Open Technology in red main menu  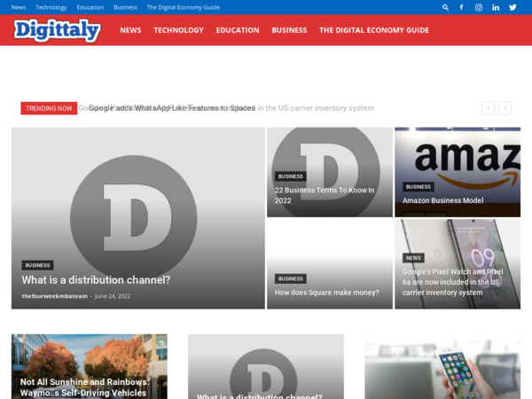pyautogui.click(x=178, y=30)
